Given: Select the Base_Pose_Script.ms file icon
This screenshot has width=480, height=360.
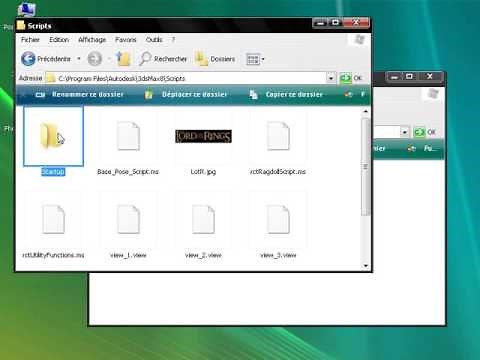Looking at the screenshot, I should [128, 136].
